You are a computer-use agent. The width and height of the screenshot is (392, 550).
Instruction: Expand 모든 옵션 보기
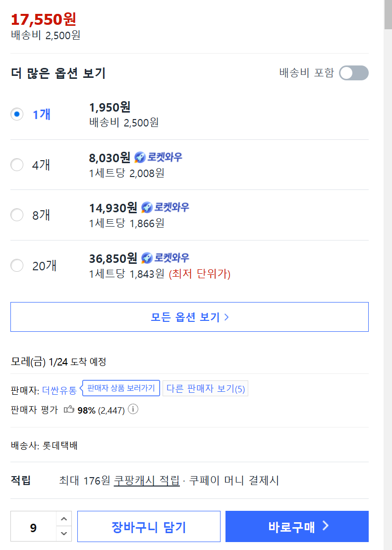tap(189, 317)
